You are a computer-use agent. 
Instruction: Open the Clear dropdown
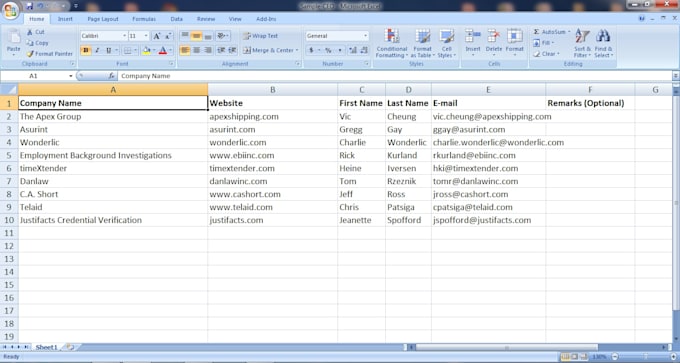pyautogui.click(x=546, y=54)
